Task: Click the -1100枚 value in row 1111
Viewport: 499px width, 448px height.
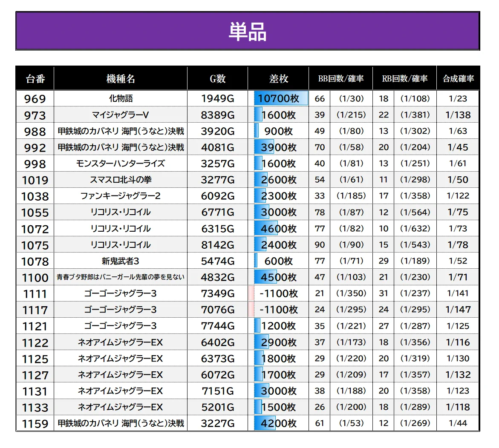Action: [x=278, y=293]
